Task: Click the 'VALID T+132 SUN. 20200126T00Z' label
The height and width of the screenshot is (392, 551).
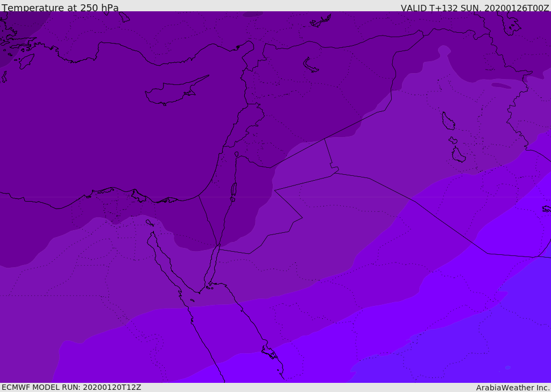Action: tap(475, 8)
